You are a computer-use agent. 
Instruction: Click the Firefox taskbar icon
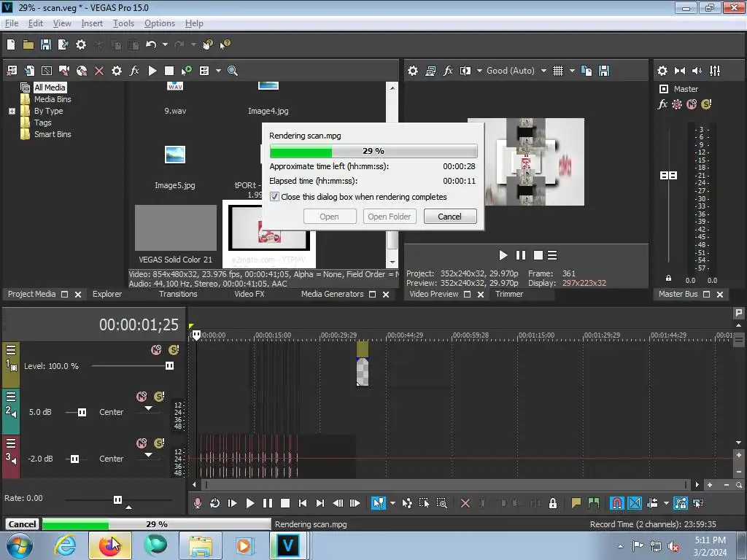pyautogui.click(x=109, y=545)
